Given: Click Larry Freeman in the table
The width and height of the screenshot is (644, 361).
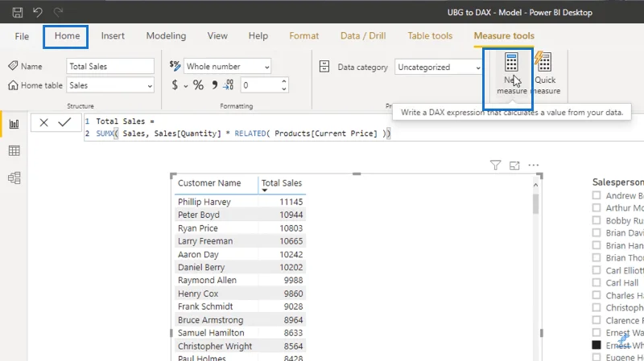Looking at the screenshot, I should coord(205,241).
